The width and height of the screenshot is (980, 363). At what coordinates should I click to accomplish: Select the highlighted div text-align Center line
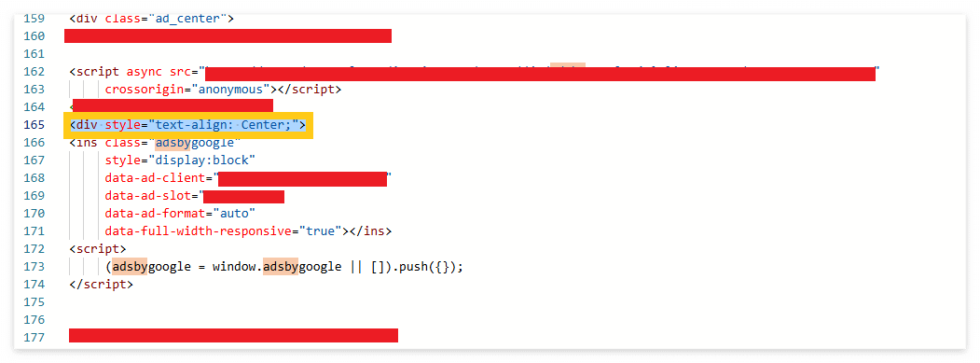[x=188, y=125]
